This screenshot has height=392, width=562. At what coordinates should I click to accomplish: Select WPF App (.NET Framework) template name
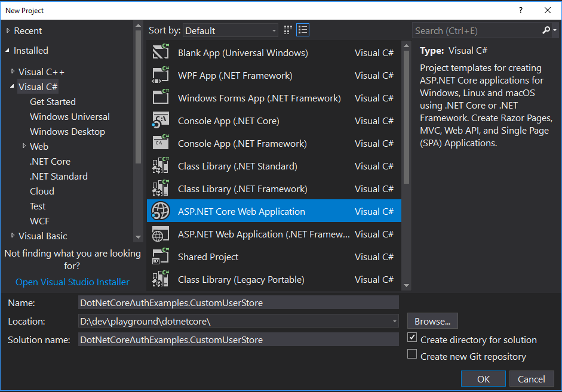235,76
